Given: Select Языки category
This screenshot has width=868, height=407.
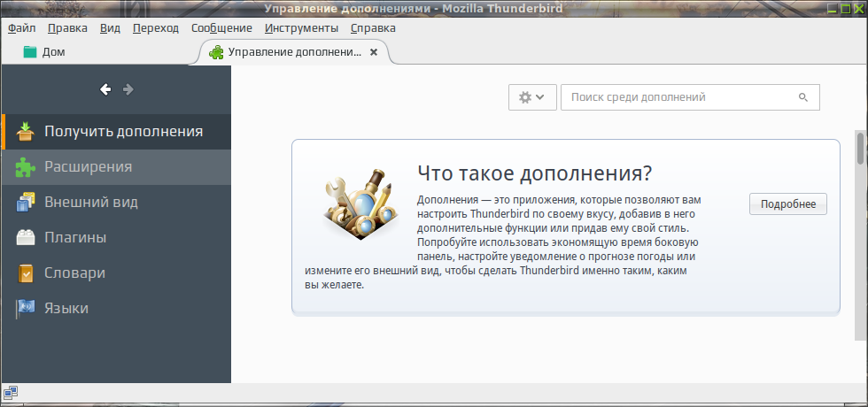Looking at the screenshot, I should (x=116, y=309).
